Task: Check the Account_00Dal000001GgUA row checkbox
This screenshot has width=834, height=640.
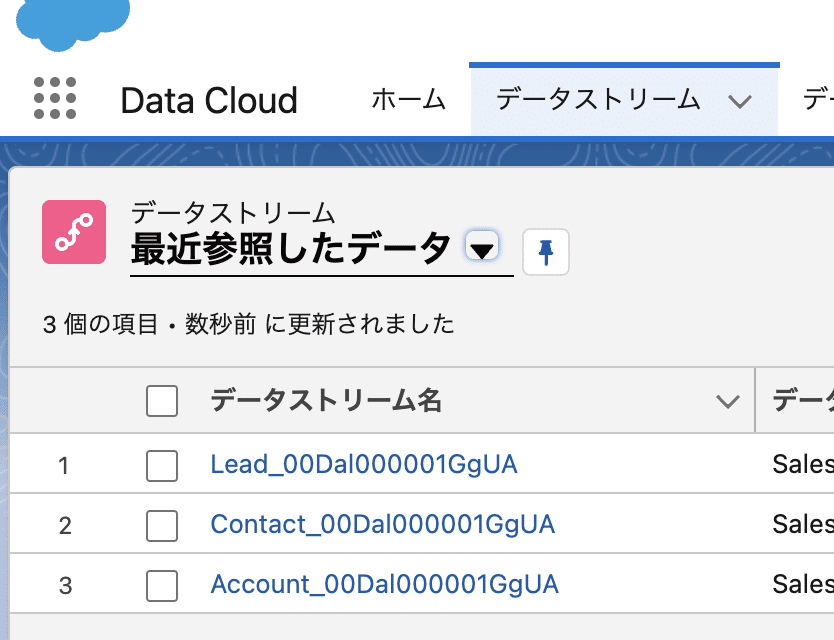Action: click(162, 586)
